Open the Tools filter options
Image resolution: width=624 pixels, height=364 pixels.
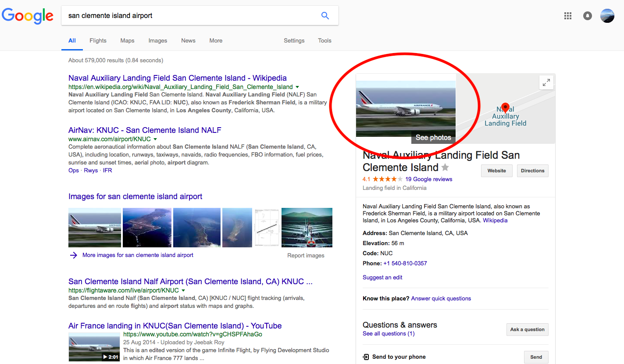pos(324,40)
